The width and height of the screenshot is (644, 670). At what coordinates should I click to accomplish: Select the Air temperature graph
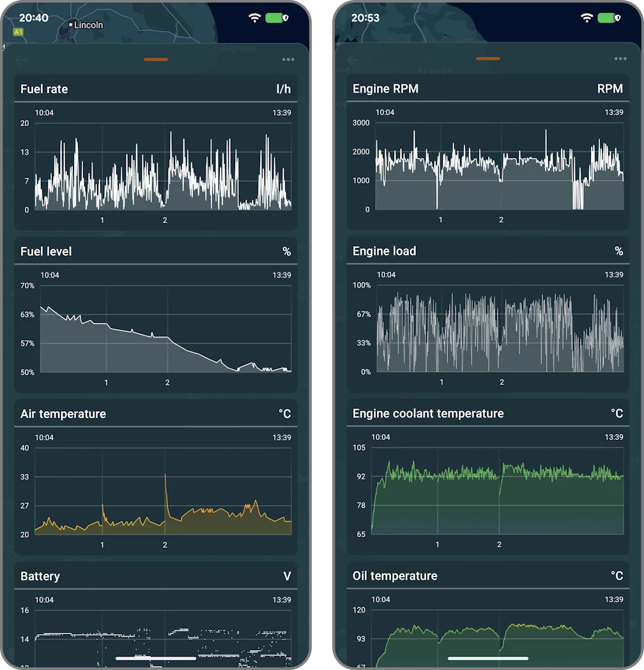tap(163, 491)
